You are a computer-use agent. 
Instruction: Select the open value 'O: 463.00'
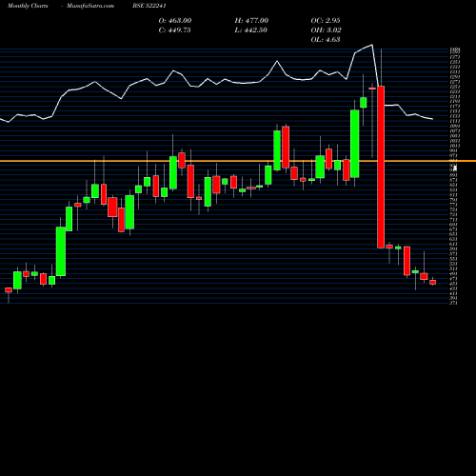(x=175, y=20)
